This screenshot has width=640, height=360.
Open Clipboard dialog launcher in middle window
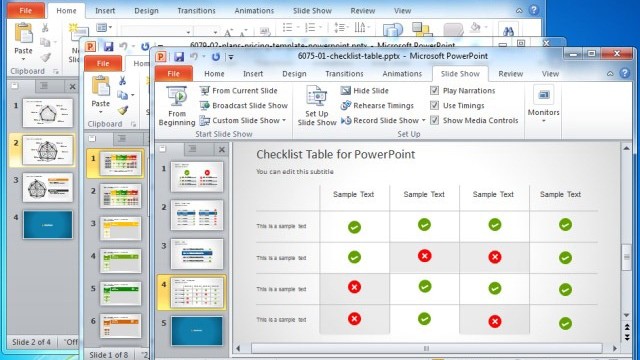[133, 124]
